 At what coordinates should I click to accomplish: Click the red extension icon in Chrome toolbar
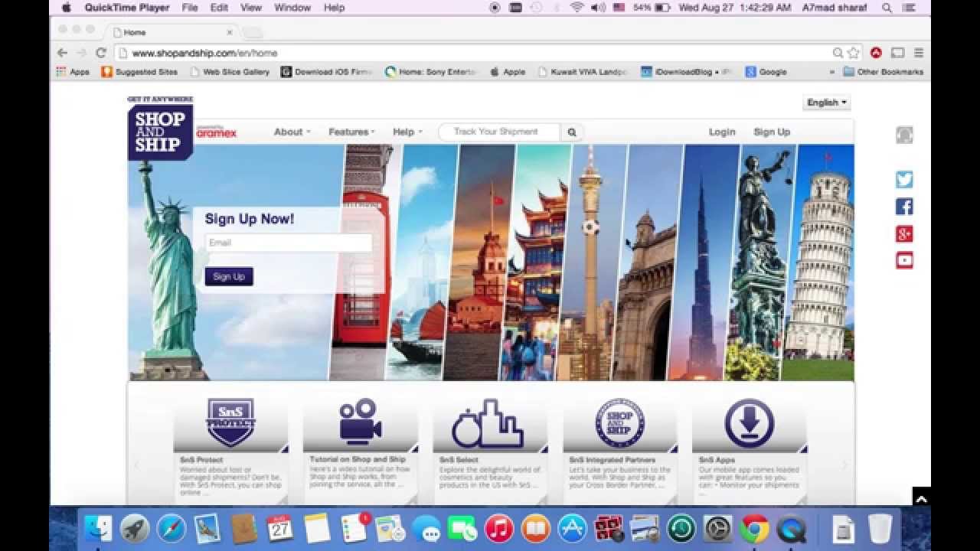pyautogui.click(x=876, y=53)
